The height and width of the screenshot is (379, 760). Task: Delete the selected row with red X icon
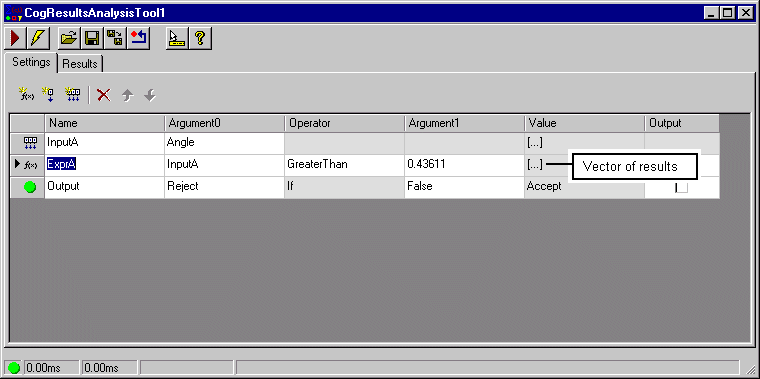[x=103, y=95]
